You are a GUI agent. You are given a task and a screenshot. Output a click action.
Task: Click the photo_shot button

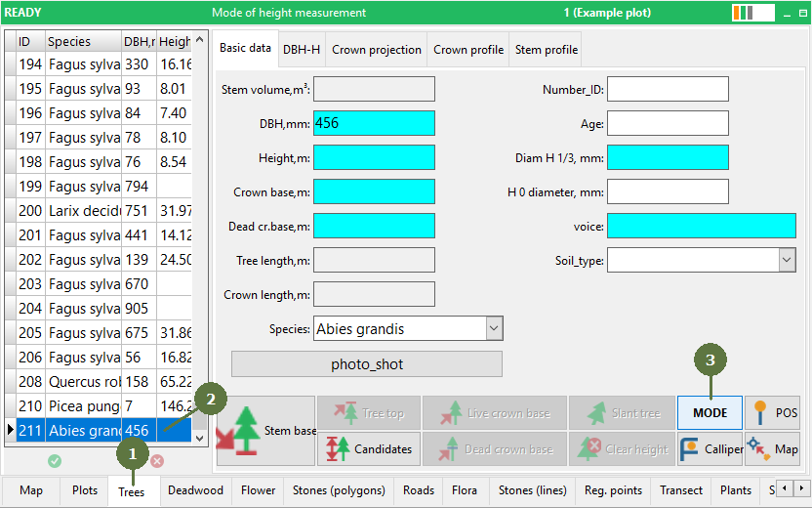[x=367, y=364]
